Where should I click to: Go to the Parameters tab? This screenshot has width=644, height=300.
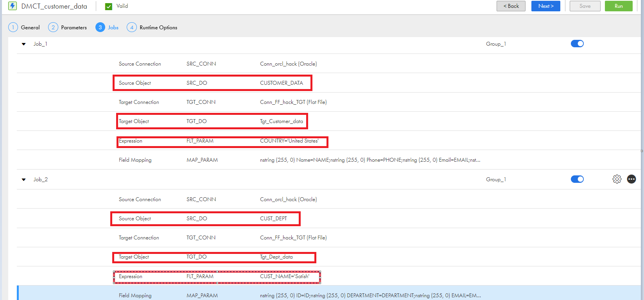(74, 27)
